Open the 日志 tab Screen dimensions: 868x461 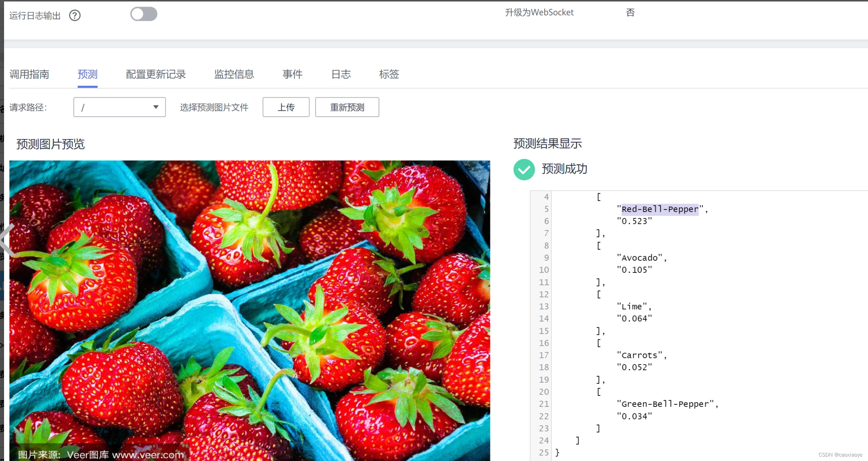tap(341, 74)
